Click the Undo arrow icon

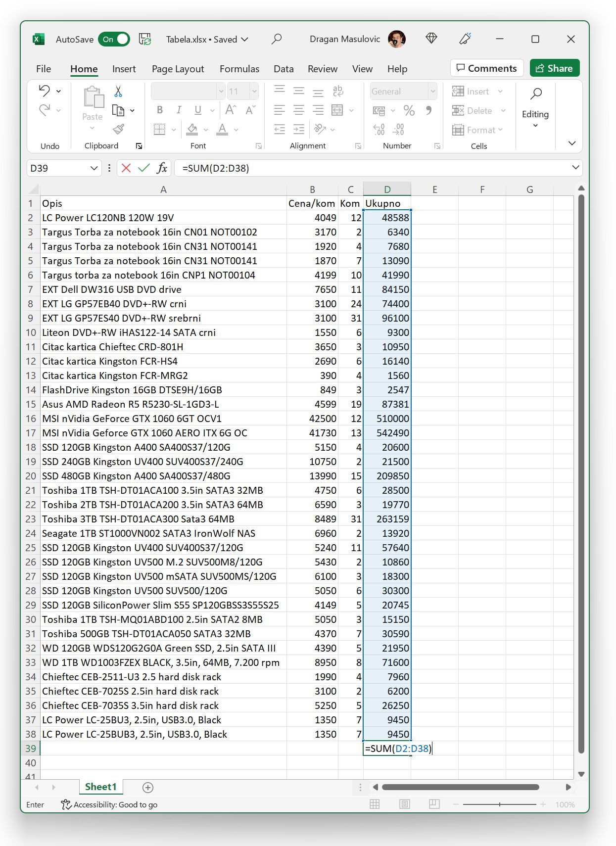[45, 91]
